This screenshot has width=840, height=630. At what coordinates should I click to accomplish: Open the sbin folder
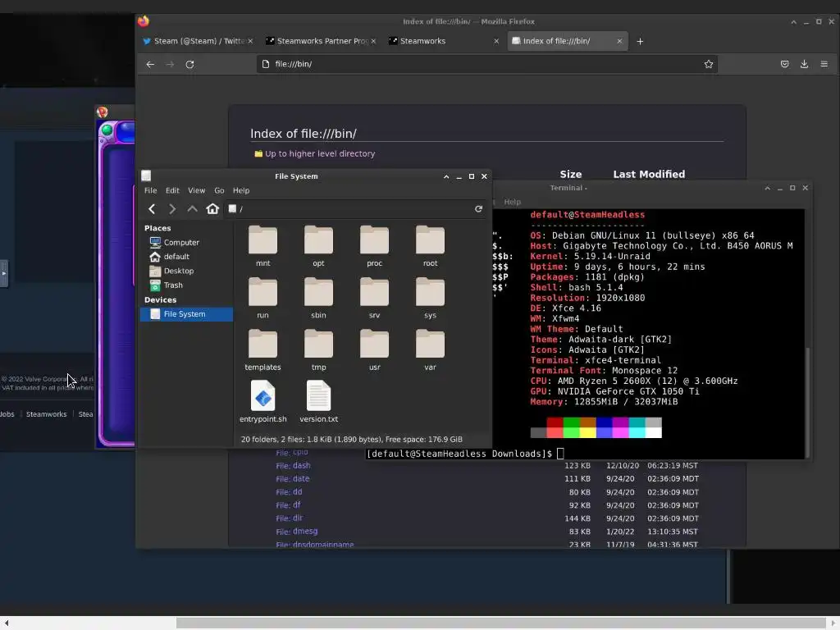click(319, 298)
